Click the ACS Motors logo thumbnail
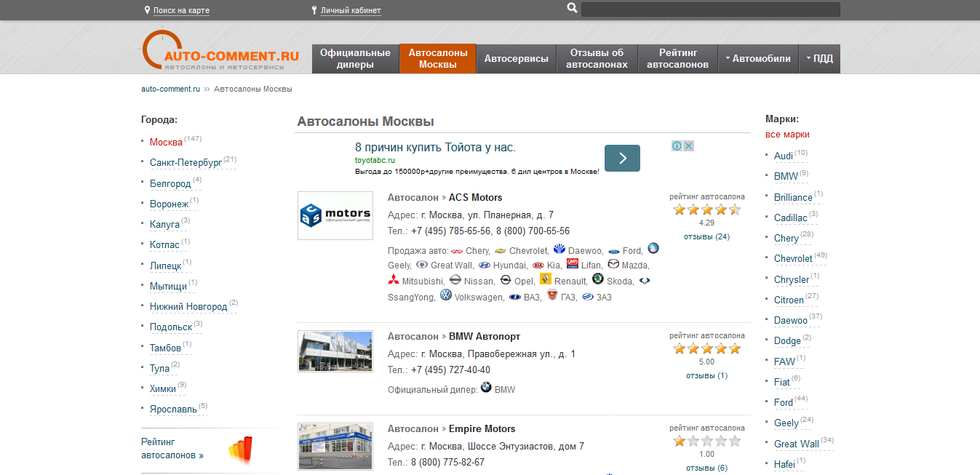 tap(335, 215)
